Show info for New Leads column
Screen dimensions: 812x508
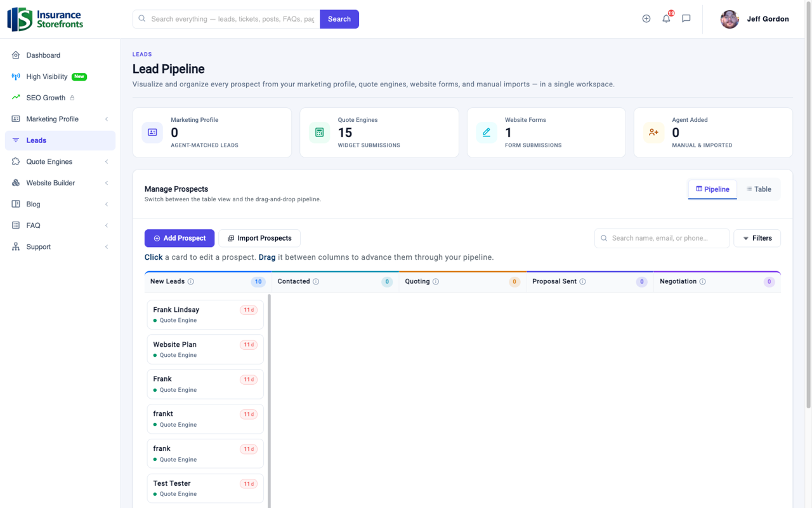point(191,282)
